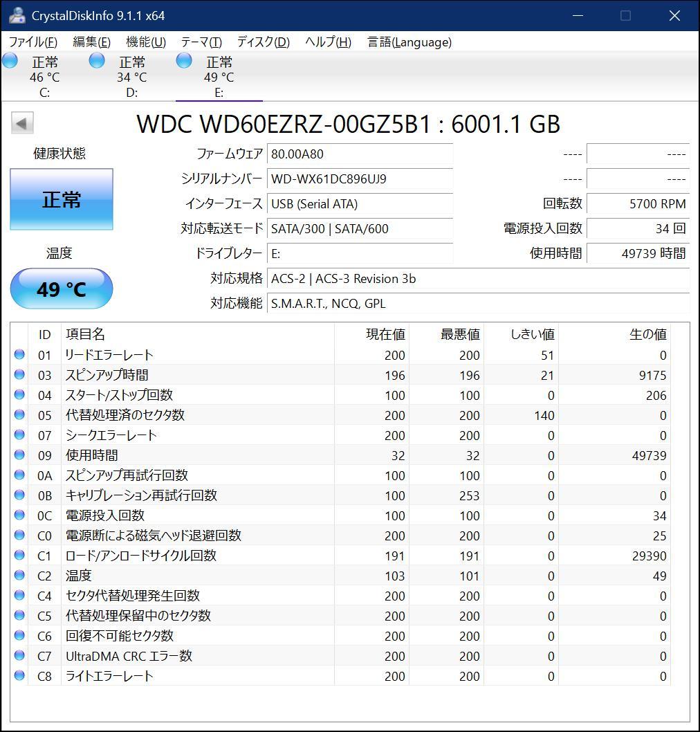Image resolution: width=700 pixels, height=732 pixels.
Task: Click the blue status orb for drive C:
Action: (x=10, y=61)
